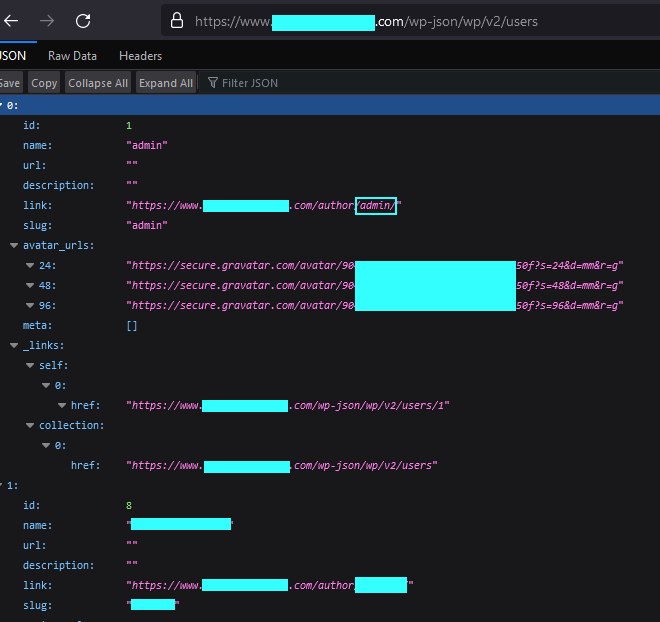Open the Headers tab
Image resolution: width=660 pixels, height=622 pixels.
coord(141,56)
